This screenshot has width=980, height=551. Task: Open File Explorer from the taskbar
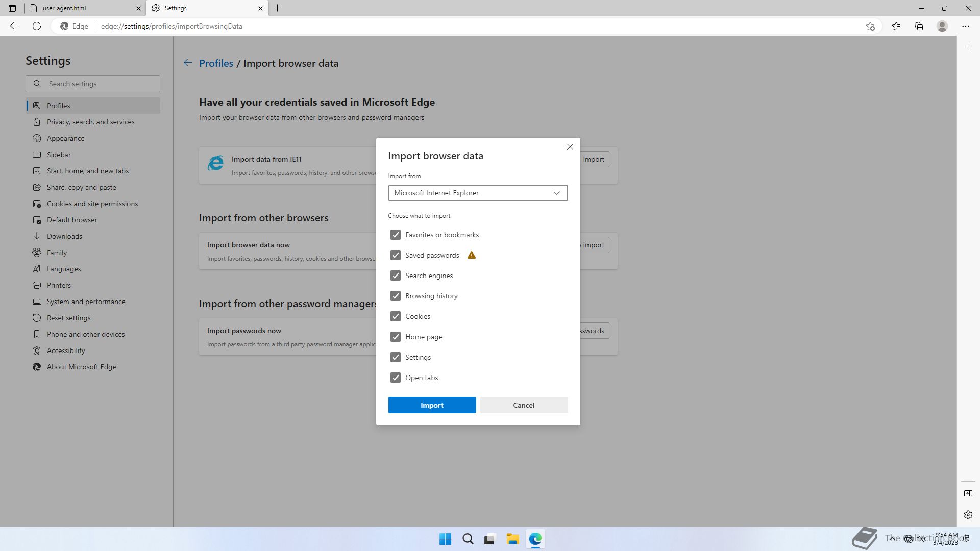(x=512, y=539)
